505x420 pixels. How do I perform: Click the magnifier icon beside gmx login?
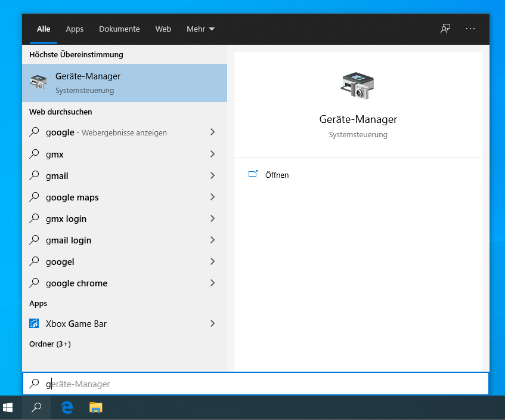pyautogui.click(x=34, y=218)
